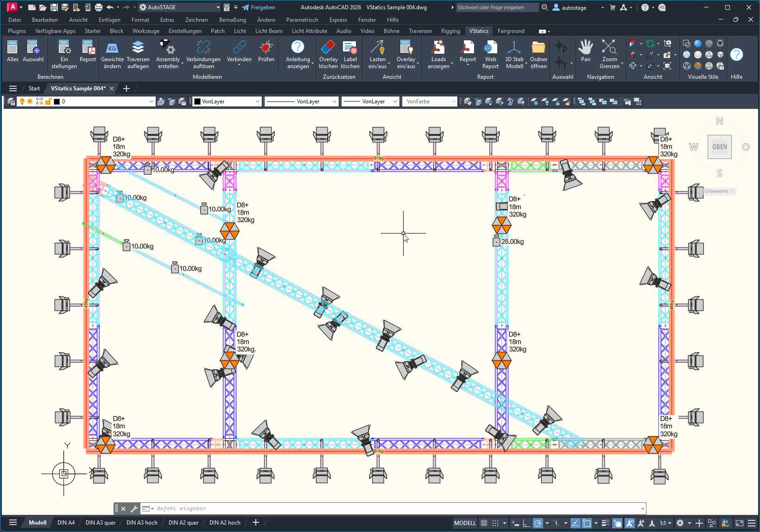Click the autostage account button

click(570, 7)
